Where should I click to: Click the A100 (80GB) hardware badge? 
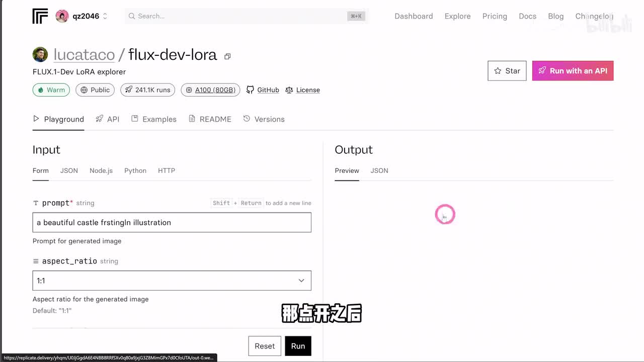[210, 90]
